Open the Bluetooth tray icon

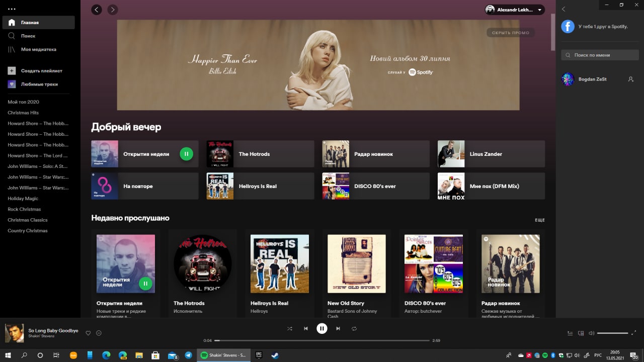(x=552, y=355)
